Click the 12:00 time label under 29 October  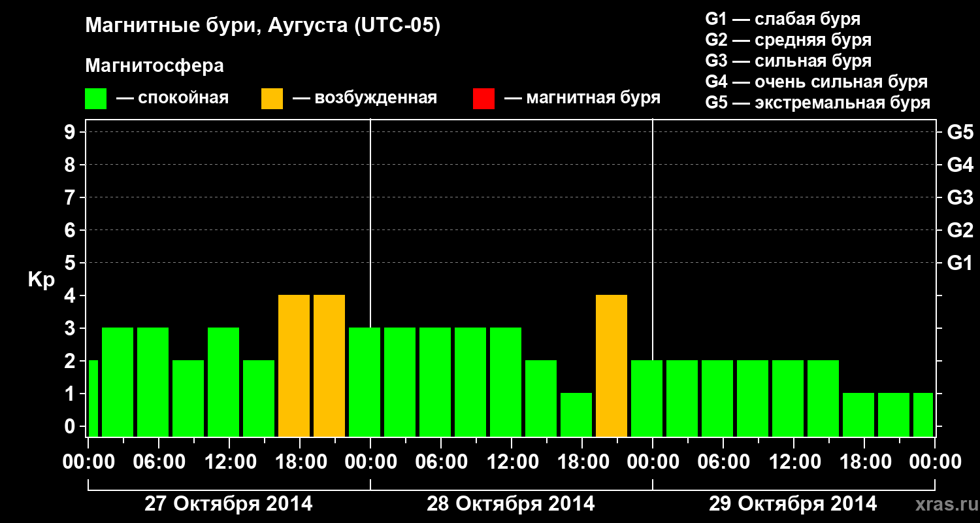pos(794,462)
